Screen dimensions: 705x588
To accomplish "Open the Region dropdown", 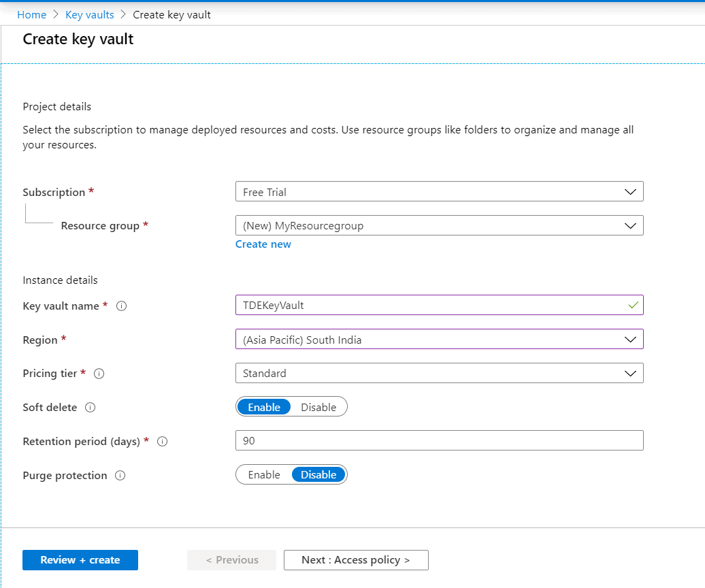I will tap(439, 339).
